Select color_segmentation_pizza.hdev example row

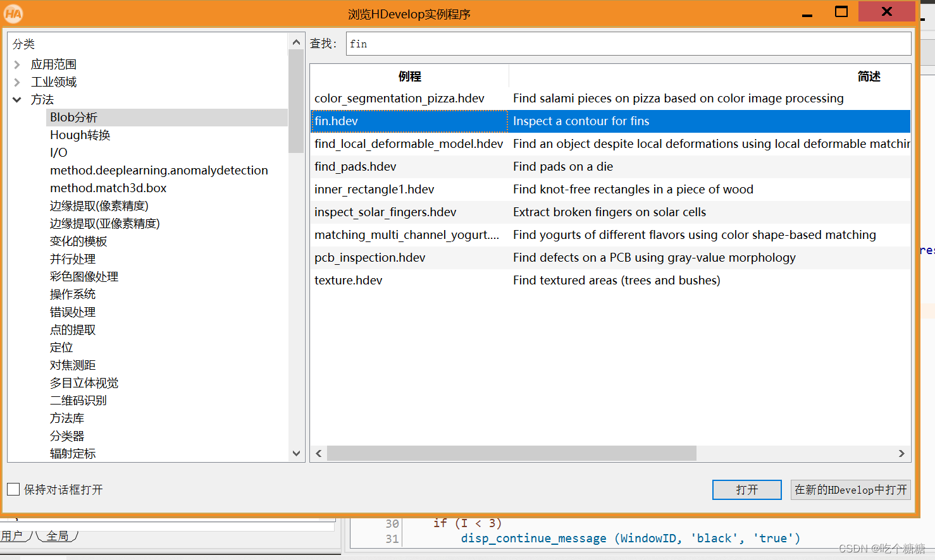pos(610,99)
